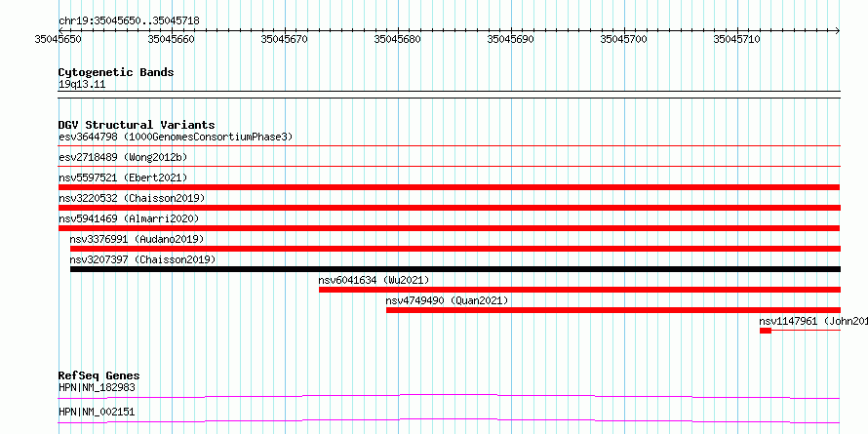Image resolution: width=868 pixels, height=434 pixels.
Task: Click the black bar for nsv3207397
Action: (x=455, y=269)
